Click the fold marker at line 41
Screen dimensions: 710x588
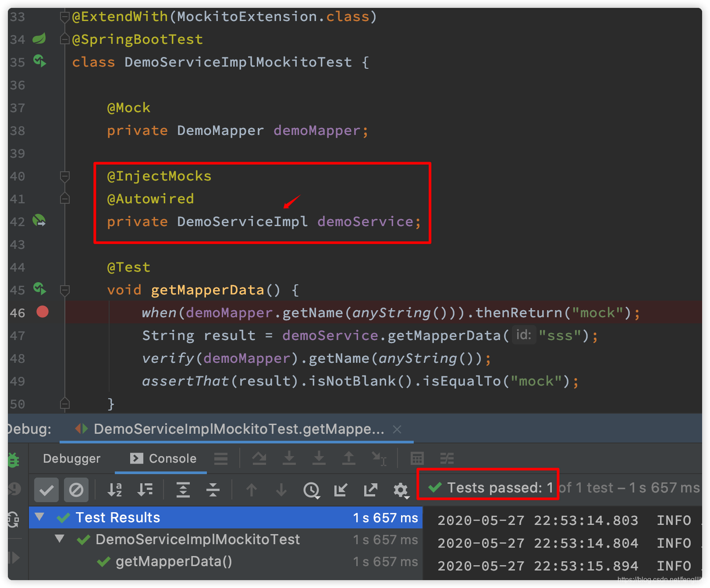(65, 199)
